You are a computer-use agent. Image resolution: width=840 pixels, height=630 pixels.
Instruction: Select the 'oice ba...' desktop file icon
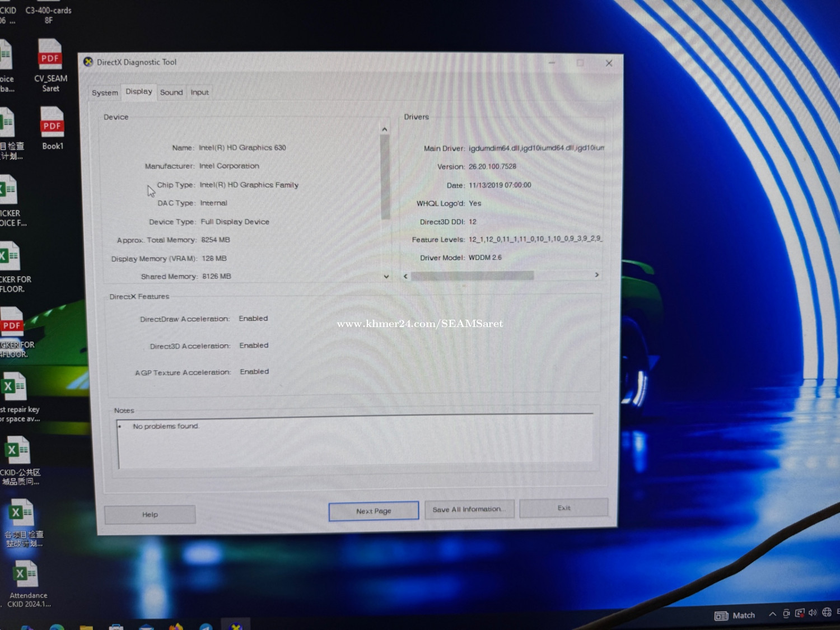pos(7,66)
